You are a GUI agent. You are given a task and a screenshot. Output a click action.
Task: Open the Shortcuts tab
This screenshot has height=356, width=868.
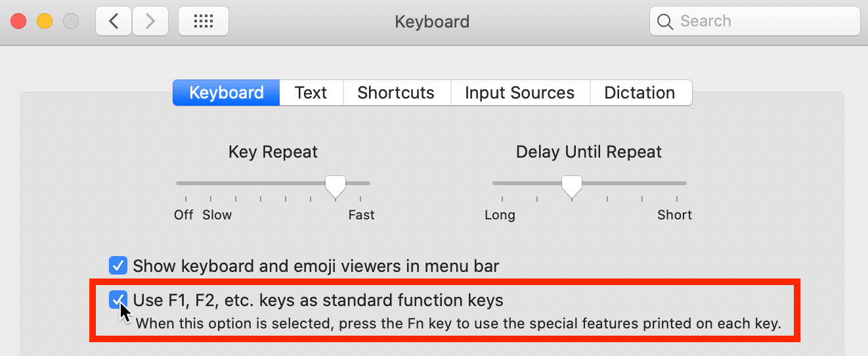(396, 93)
